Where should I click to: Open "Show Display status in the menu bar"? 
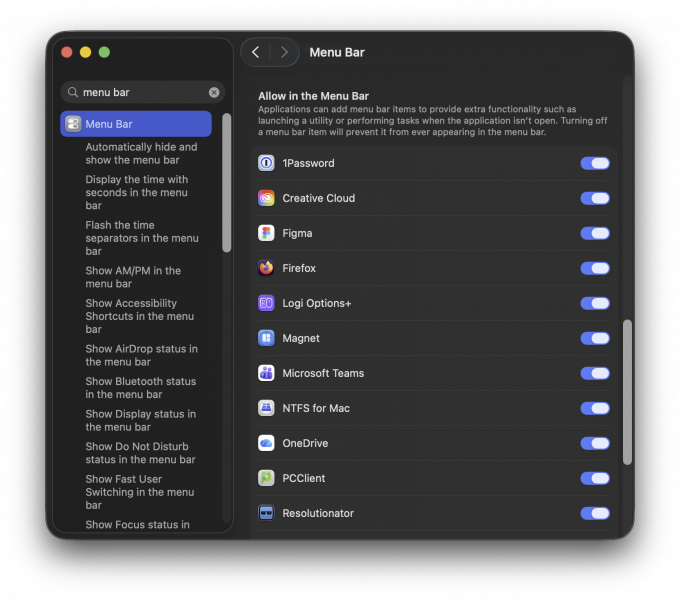(x=141, y=421)
